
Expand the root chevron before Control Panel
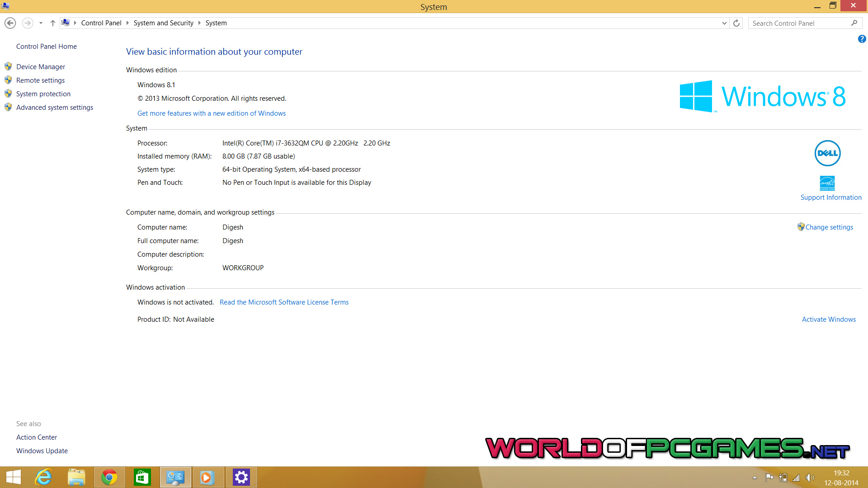(x=75, y=23)
